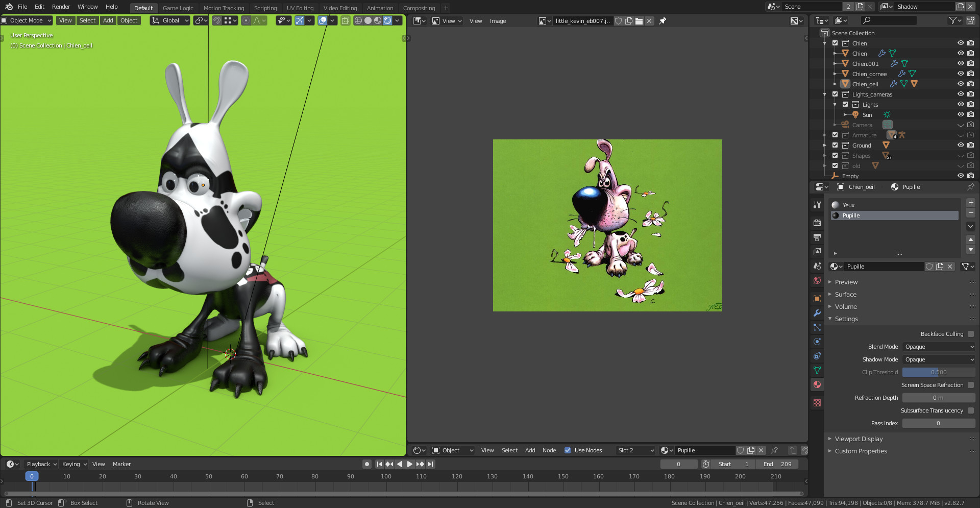Switch to the UV Editing workspace tab
The width and height of the screenshot is (980, 508).
(x=300, y=8)
